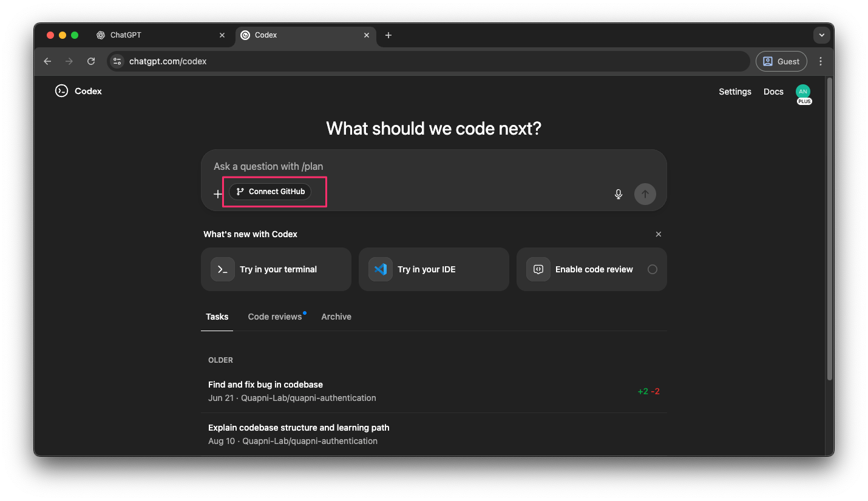
Task: Toggle the Enable code review radio circle
Action: click(x=653, y=269)
